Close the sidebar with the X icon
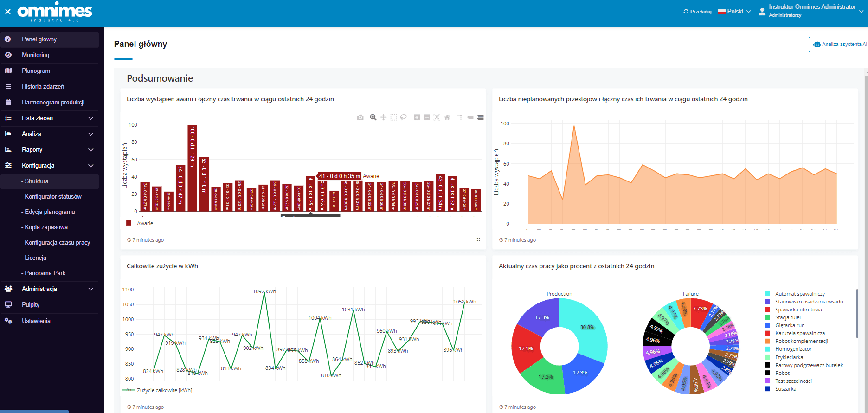The width and height of the screenshot is (868, 413). [x=8, y=12]
